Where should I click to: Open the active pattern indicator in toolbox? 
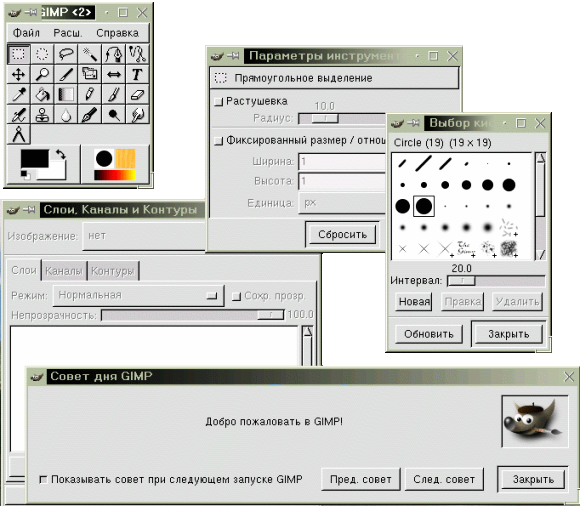point(125,159)
